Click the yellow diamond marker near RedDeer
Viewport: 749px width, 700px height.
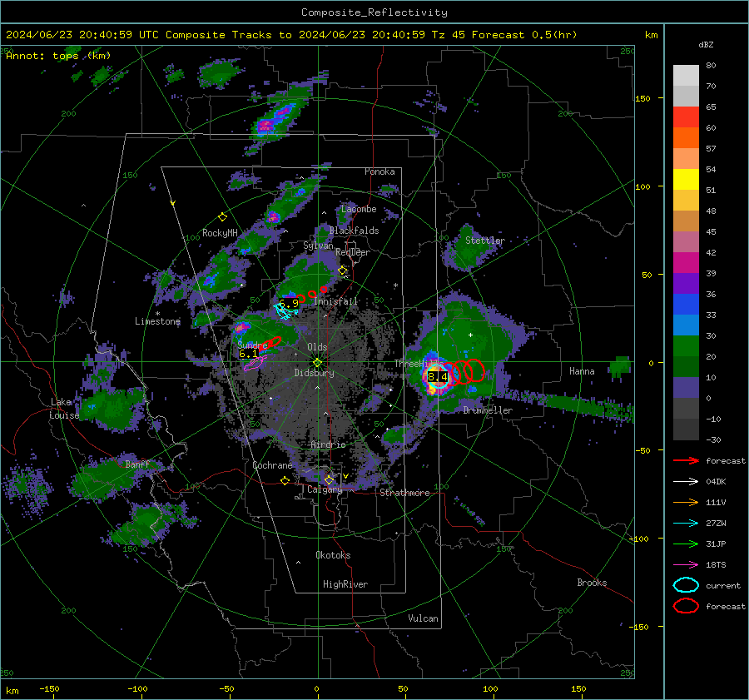343,271
